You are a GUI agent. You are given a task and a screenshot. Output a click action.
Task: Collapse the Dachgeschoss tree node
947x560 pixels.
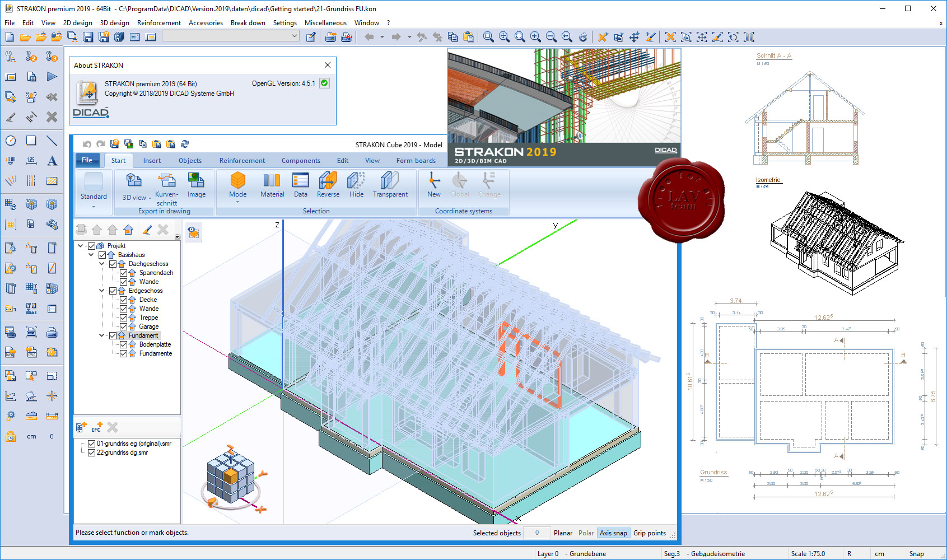tap(102, 264)
